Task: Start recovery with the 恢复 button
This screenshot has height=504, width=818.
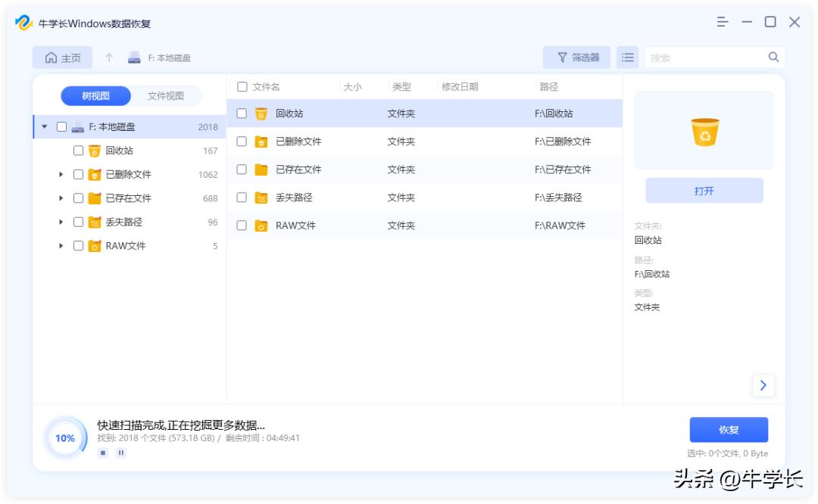Action: (729, 429)
